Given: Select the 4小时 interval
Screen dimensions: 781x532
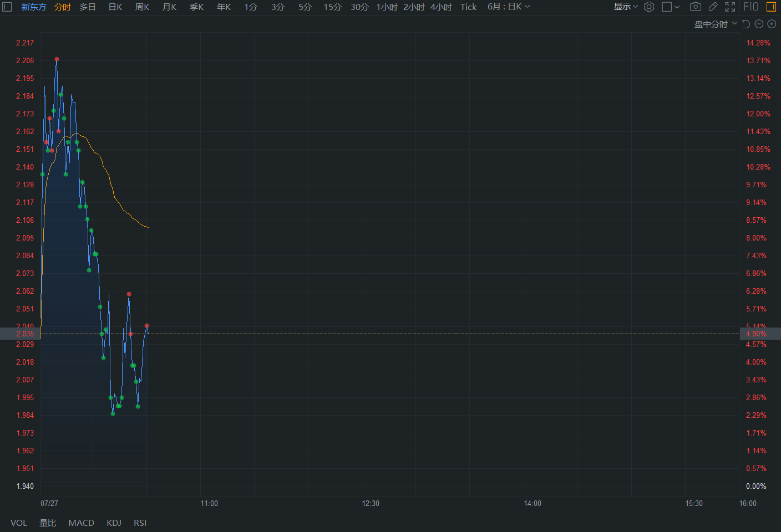Looking at the screenshot, I should click(441, 7).
